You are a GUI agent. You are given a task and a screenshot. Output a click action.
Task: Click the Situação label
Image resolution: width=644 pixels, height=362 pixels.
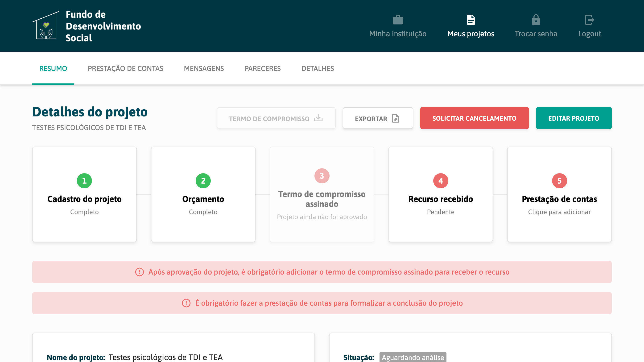359,358
